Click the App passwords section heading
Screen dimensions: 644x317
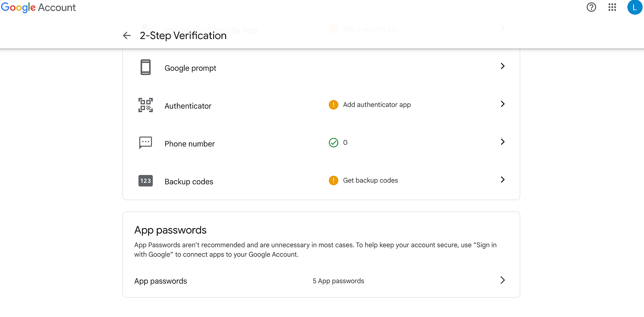[170, 230]
